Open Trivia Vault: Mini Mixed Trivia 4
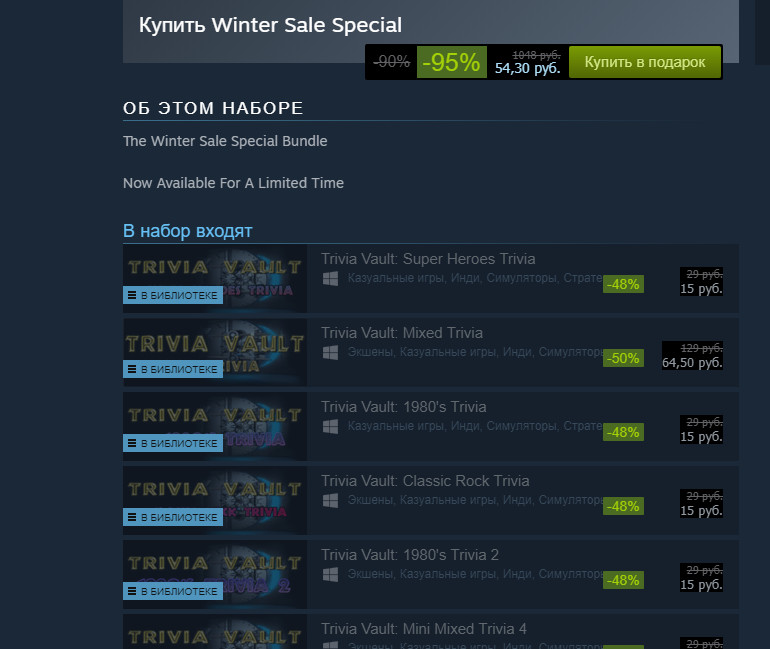 coord(424,629)
